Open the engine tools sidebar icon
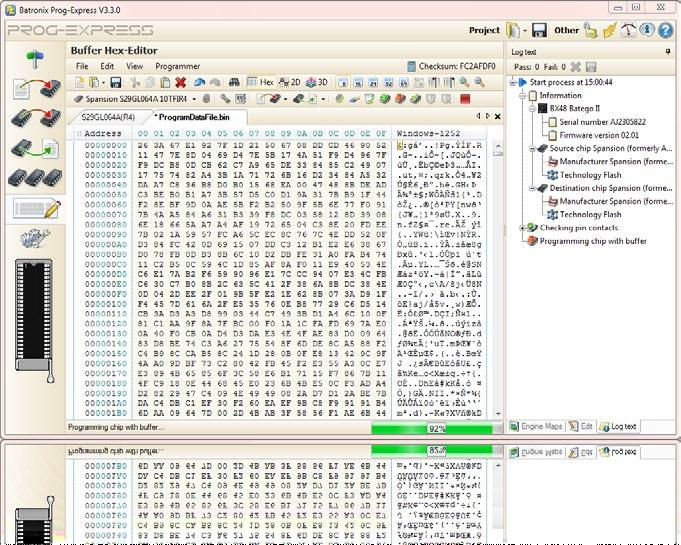Screen dimensions: 681x545 pyautogui.click(x=35, y=238)
